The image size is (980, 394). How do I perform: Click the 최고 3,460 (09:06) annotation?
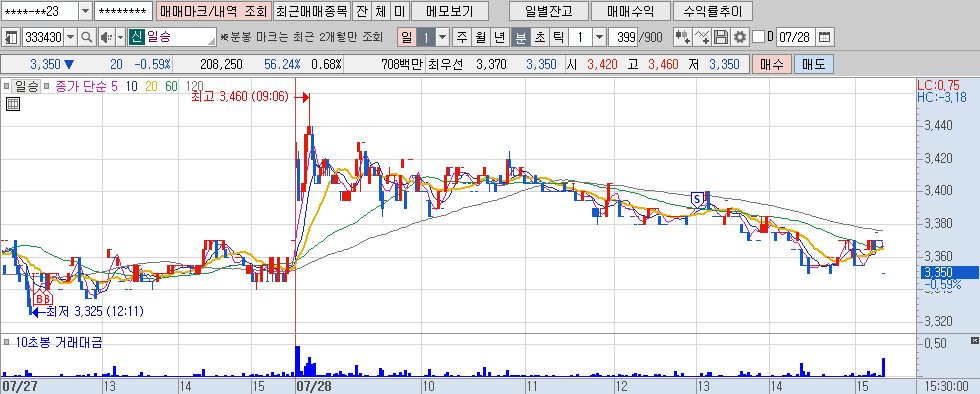(x=241, y=97)
